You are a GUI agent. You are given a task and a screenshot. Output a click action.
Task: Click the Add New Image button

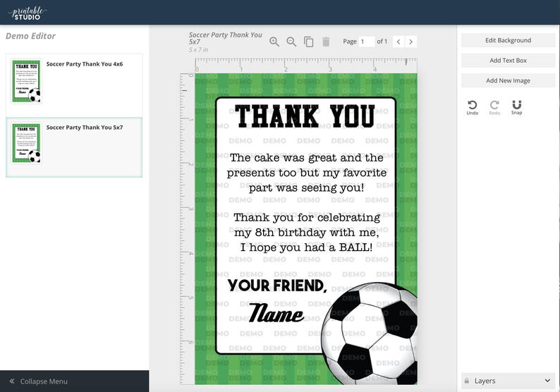(x=509, y=80)
